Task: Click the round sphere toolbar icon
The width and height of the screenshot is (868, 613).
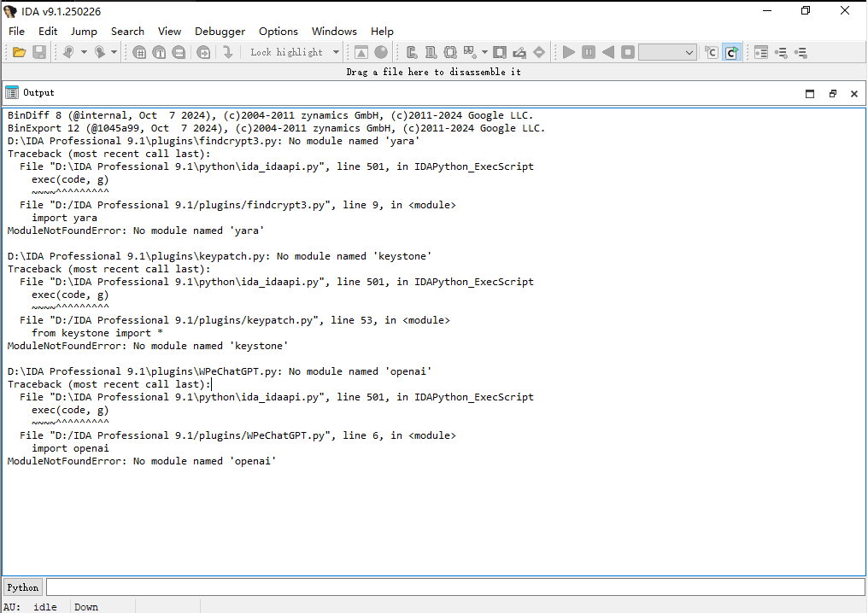Action: click(x=381, y=52)
